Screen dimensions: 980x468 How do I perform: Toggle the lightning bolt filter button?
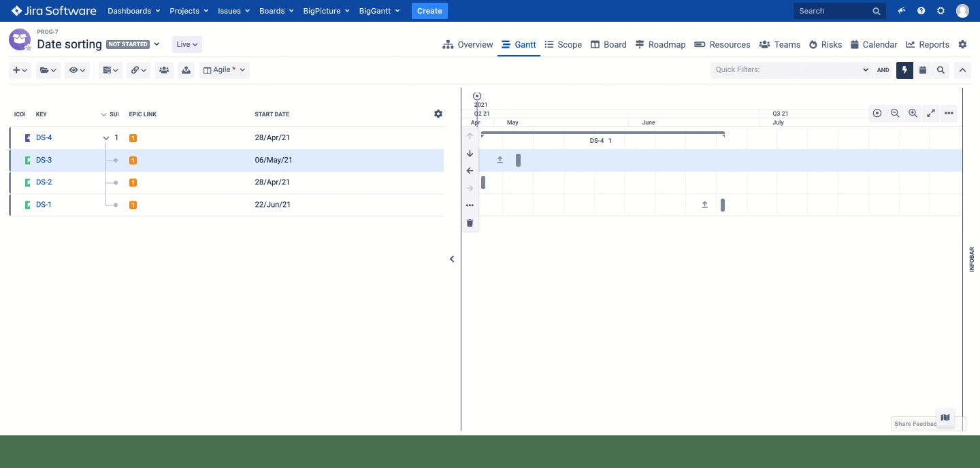(x=904, y=70)
